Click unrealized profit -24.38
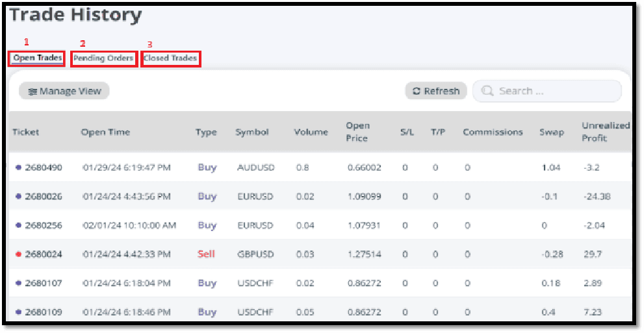The image size is (644, 333). pyautogui.click(x=597, y=197)
